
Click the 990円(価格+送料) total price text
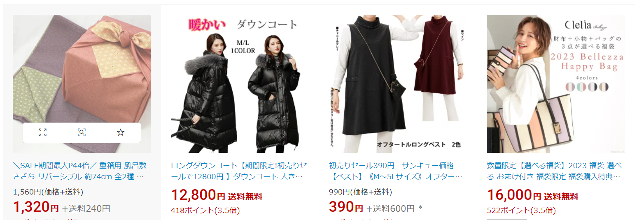coord(360,192)
